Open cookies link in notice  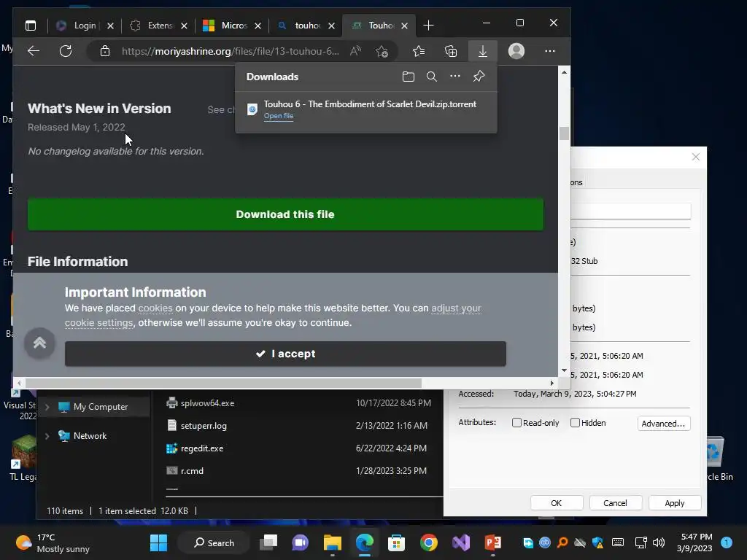(155, 308)
